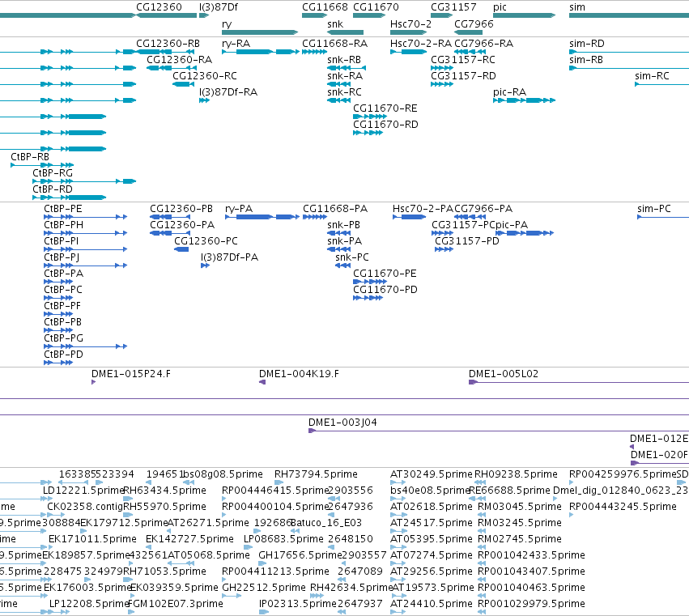
Task: Click EST Batuco_16_E03
Action: [325, 523]
